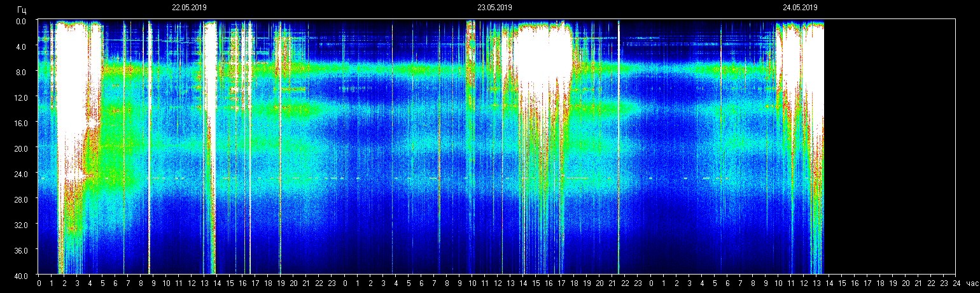Click the empty black area after recorded data
The width and height of the screenshot is (980, 293).
tap(891, 146)
